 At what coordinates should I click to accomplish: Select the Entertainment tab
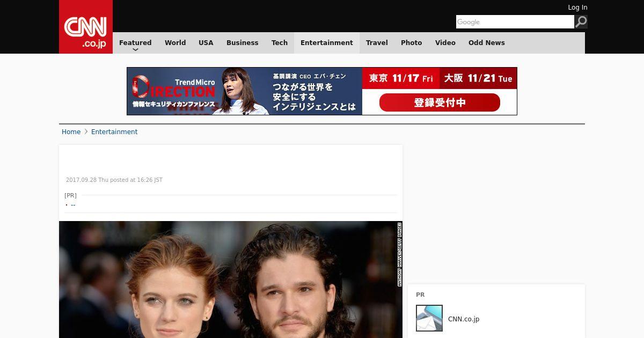327,43
